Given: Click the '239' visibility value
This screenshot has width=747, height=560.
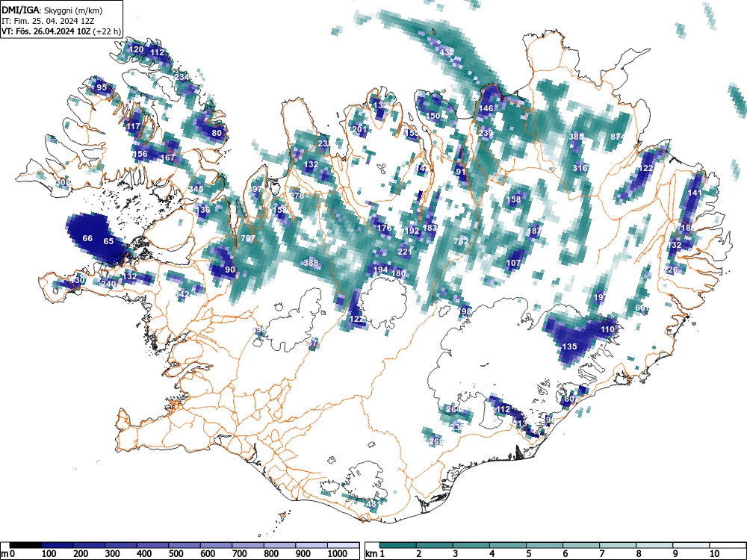Looking at the screenshot, I should tap(486, 133).
